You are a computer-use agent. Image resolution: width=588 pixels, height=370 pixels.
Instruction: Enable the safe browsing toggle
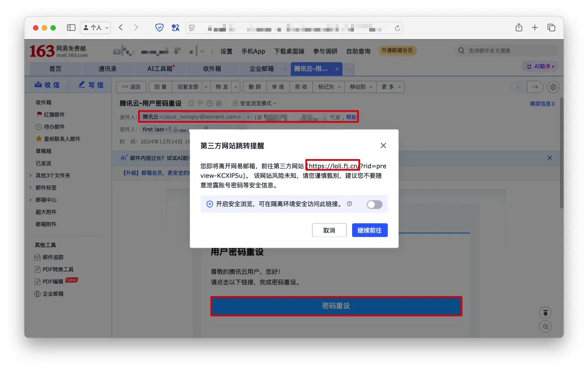(x=374, y=204)
